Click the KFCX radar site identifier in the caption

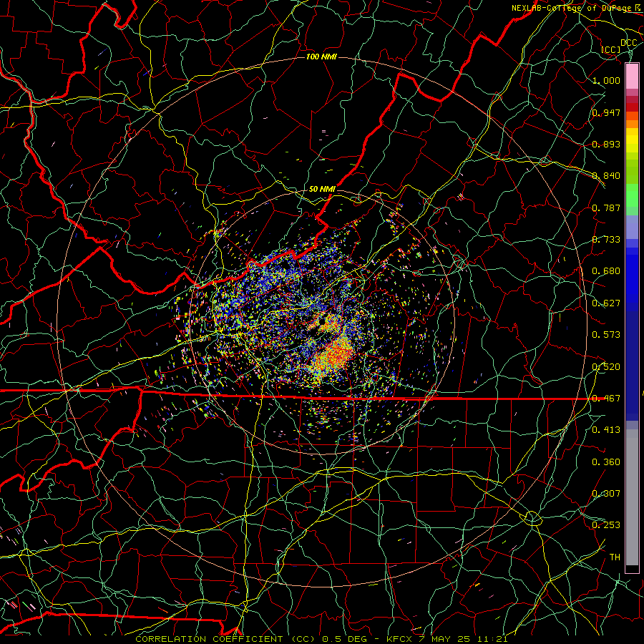click(399, 639)
